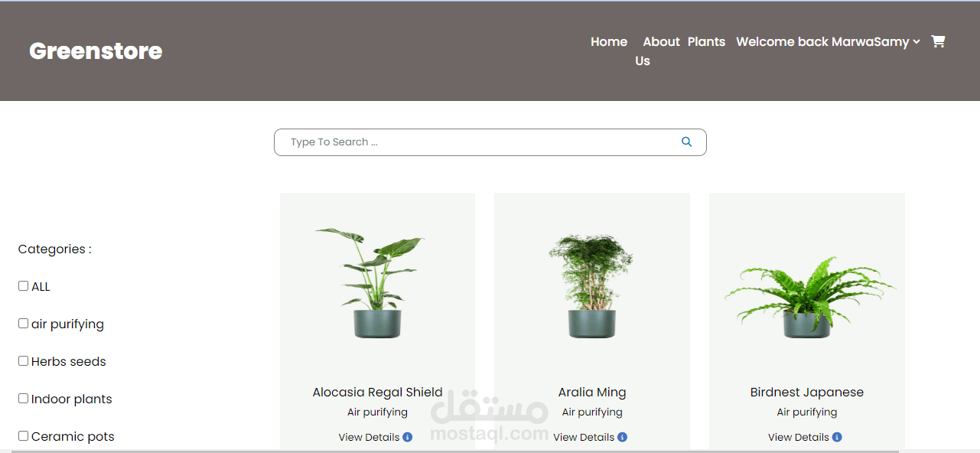
Task: Go to the Home menu item
Action: (609, 42)
